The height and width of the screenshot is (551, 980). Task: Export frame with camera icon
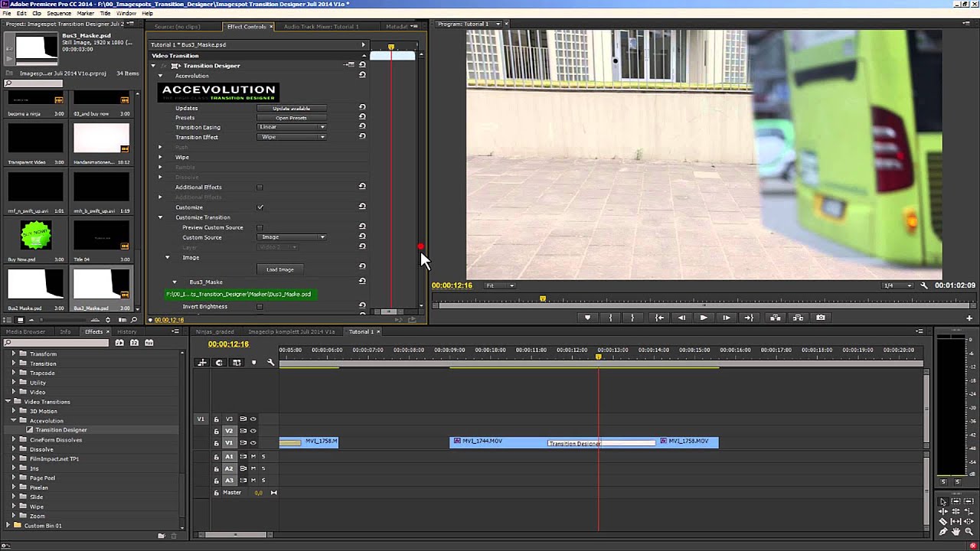821,318
